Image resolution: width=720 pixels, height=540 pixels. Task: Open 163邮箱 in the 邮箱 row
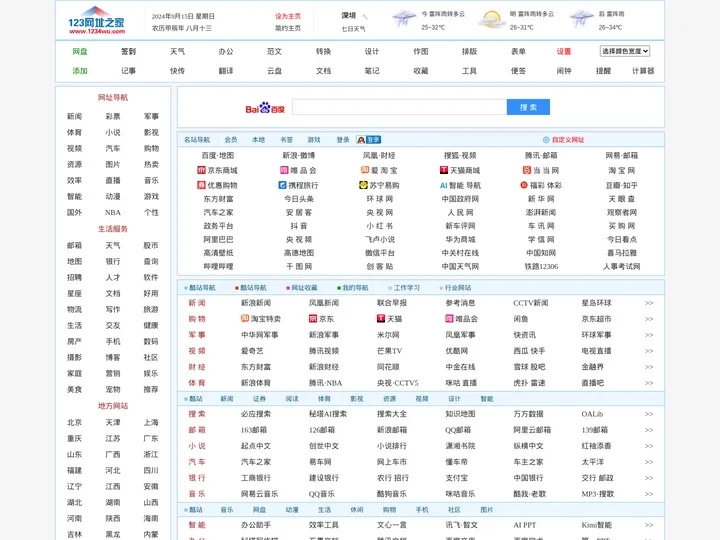[254, 430]
